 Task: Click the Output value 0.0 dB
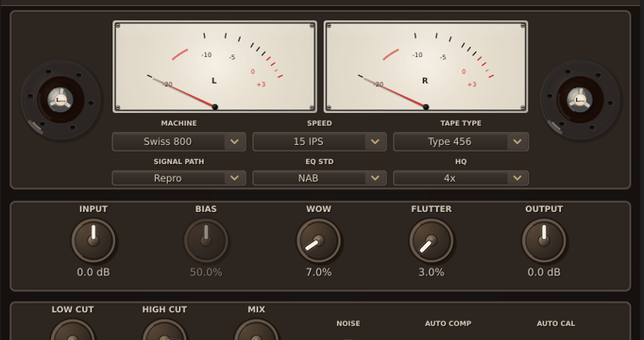click(543, 272)
